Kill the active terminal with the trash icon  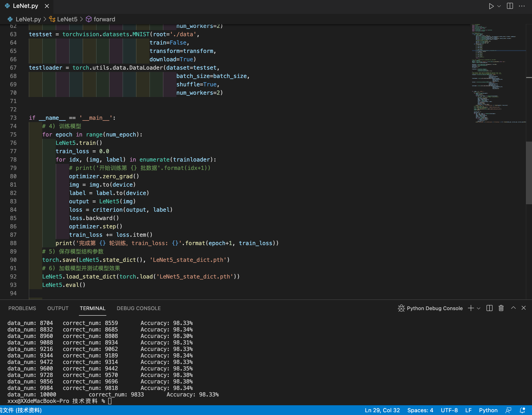(x=501, y=308)
